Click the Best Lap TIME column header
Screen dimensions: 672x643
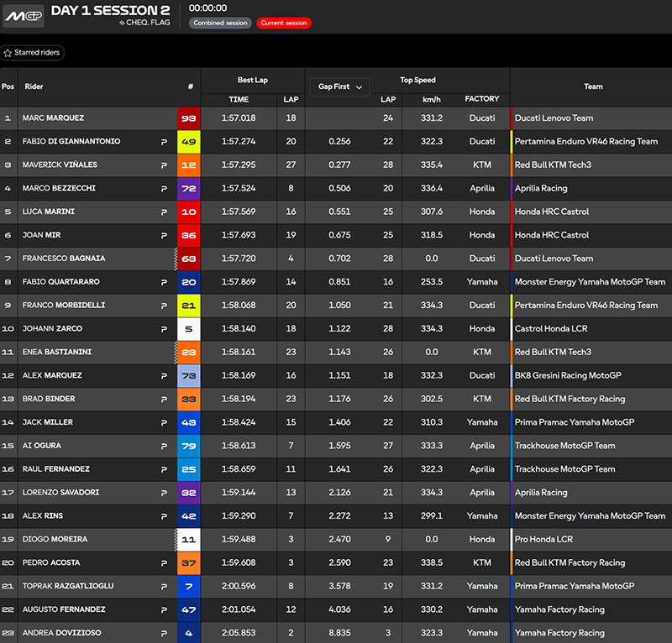pos(239,99)
